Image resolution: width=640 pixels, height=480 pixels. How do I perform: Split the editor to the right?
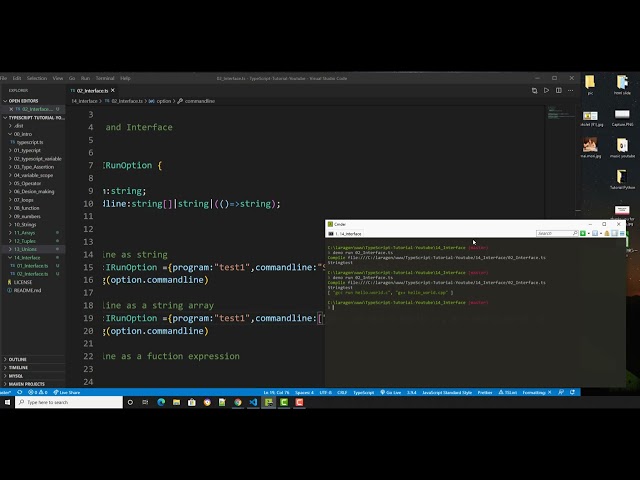point(558,91)
